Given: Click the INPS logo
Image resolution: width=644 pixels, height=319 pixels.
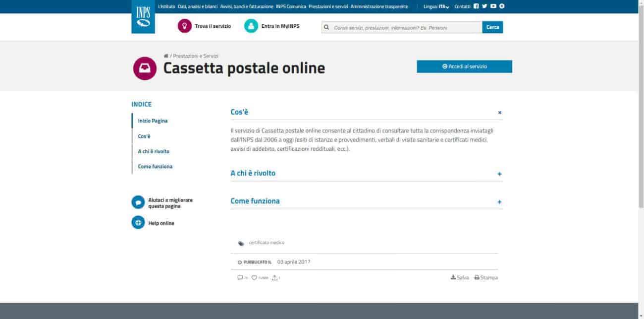Looking at the screenshot, I should coord(143,17).
